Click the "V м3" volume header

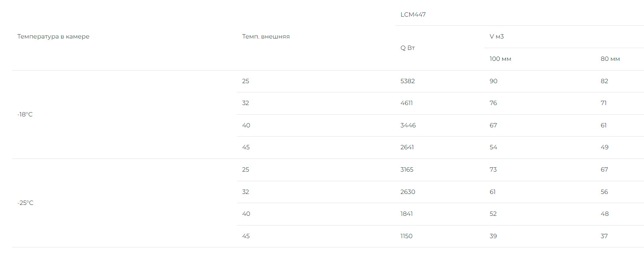point(497,36)
